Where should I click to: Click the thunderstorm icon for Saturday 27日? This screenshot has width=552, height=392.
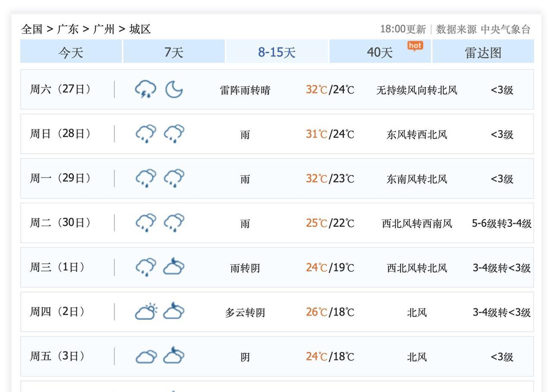145,89
